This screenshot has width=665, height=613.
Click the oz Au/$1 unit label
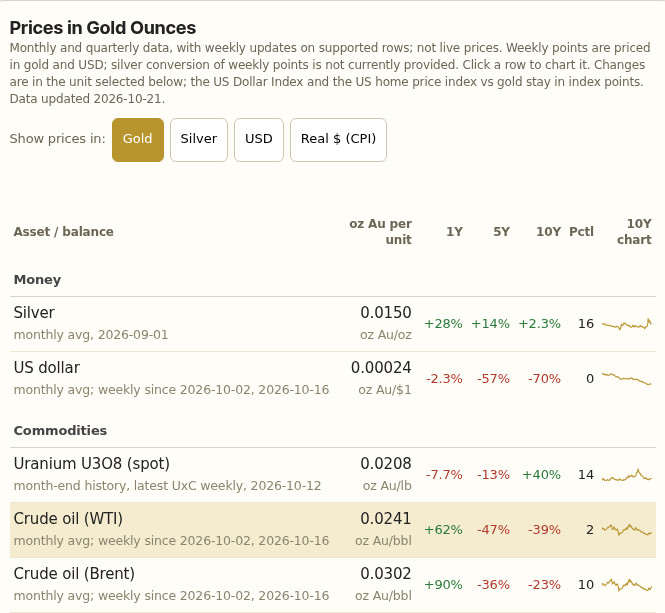385,390
